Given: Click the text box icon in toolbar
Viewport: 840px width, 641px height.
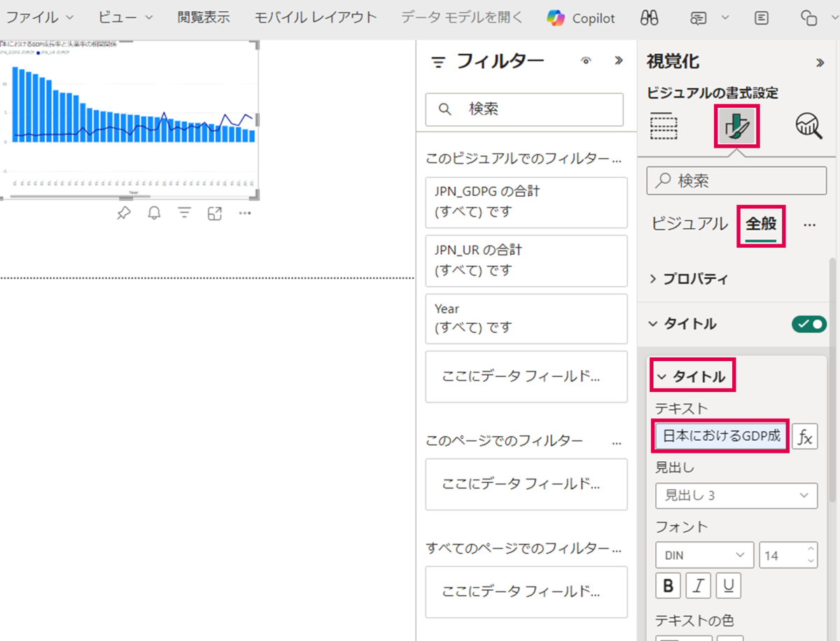Looking at the screenshot, I should point(762,18).
